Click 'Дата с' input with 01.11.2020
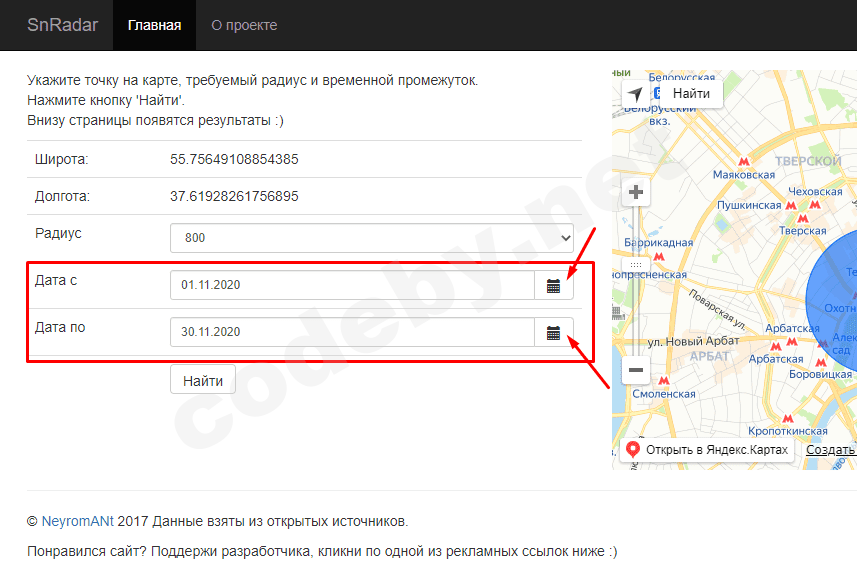857x585 pixels. point(352,285)
